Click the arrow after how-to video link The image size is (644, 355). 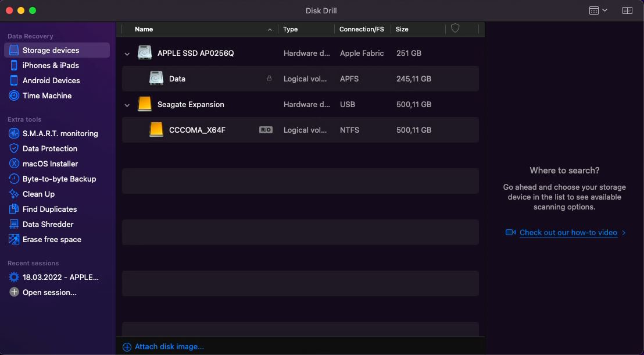tap(624, 233)
